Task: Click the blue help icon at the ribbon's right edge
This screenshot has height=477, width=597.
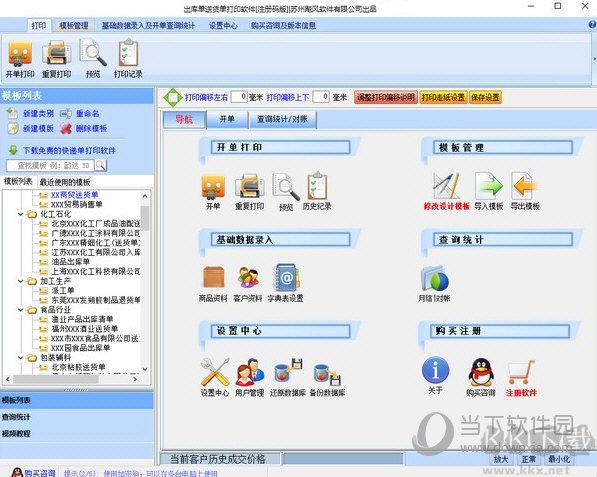Action: point(592,25)
